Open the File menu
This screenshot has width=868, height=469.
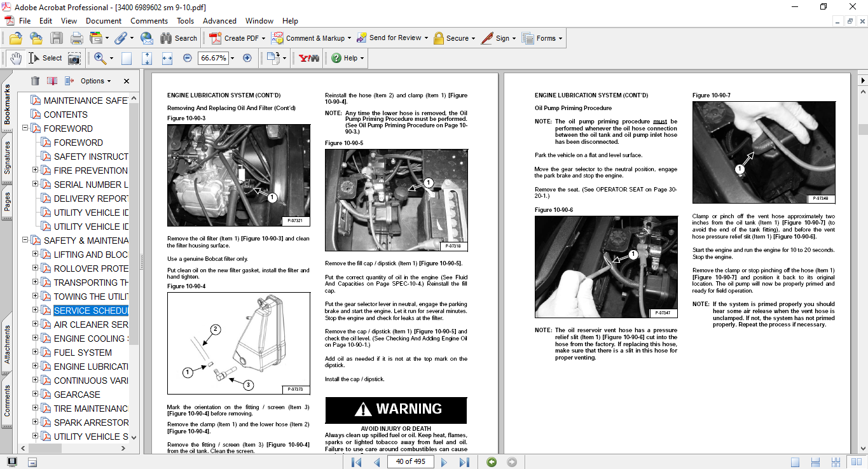(x=25, y=21)
